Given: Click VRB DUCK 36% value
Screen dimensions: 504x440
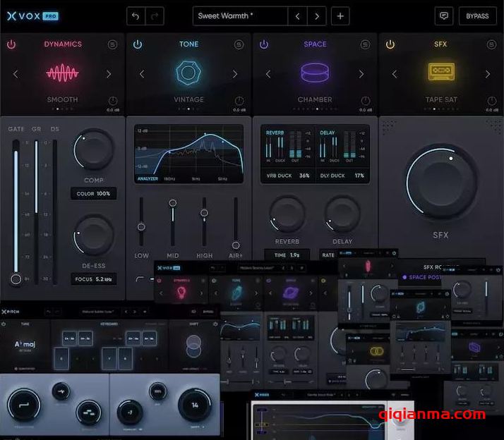Looking at the screenshot, I should [288, 176].
